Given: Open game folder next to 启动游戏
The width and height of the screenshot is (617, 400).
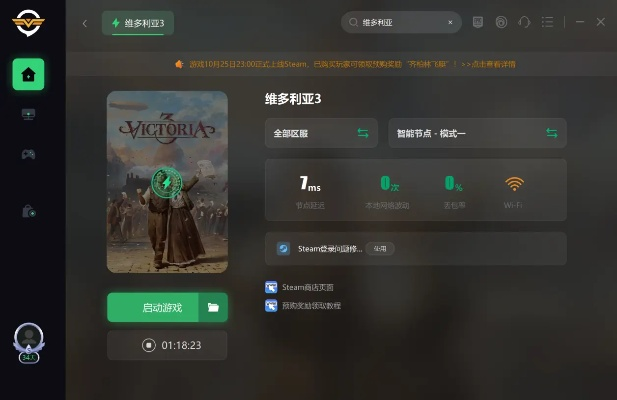Looking at the screenshot, I should tap(213, 307).
